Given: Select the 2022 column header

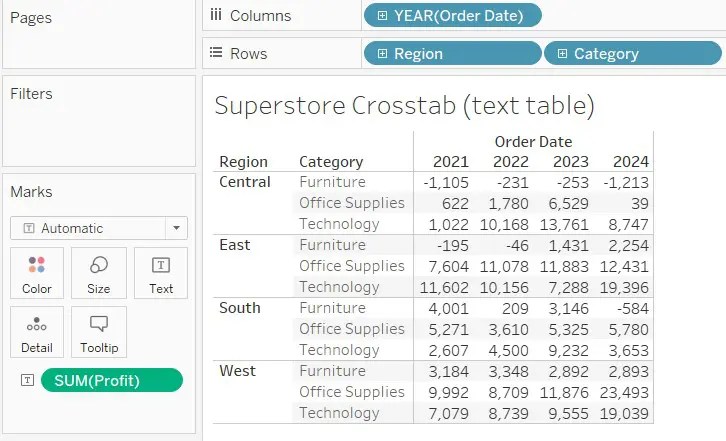Looking at the screenshot, I should point(511,162).
